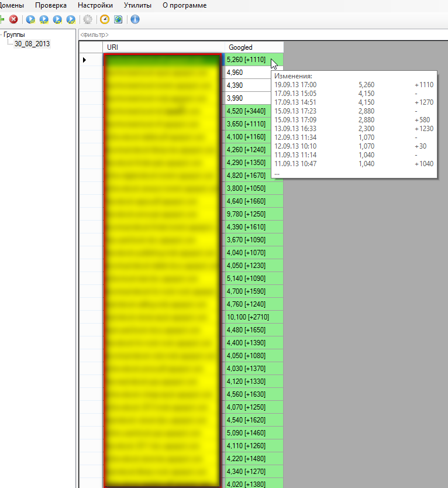Click the red delete icon
This screenshot has height=488, width=448.
click(x=13, y=19)
